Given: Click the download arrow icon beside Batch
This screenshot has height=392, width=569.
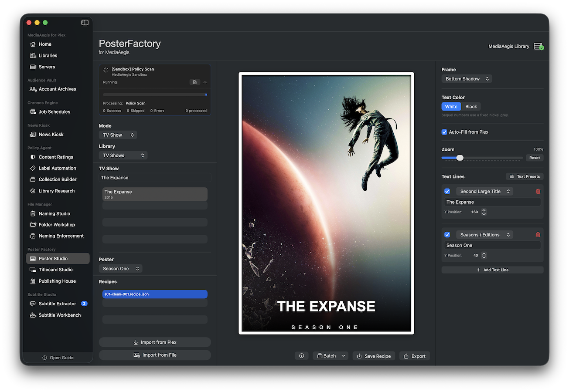Looking at the screenshot, I should point(301,356).
